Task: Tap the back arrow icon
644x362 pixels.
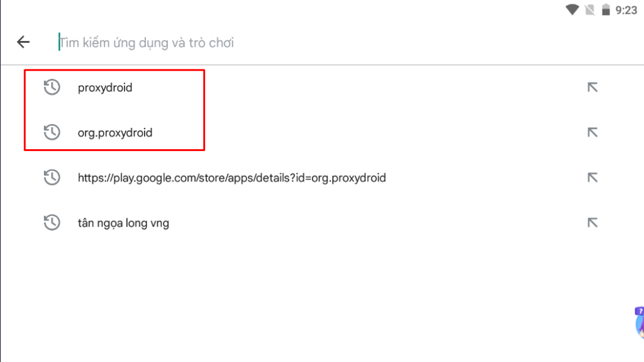Action: (23, 42)
